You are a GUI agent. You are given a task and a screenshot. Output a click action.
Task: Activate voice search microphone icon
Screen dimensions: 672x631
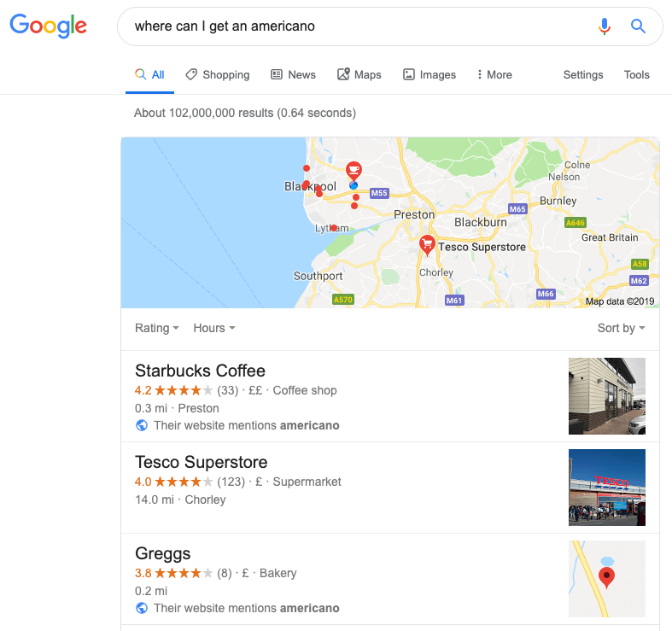[605, 26]
